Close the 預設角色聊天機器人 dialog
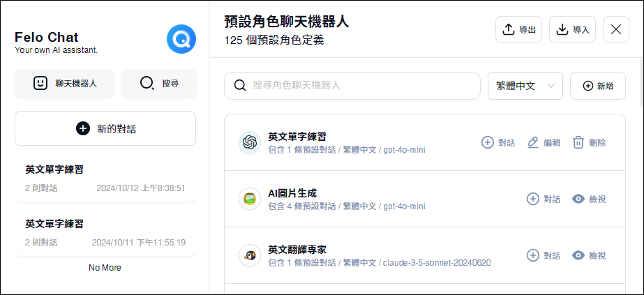This screenshot has width=644, height=295. [x=616, y=29]
